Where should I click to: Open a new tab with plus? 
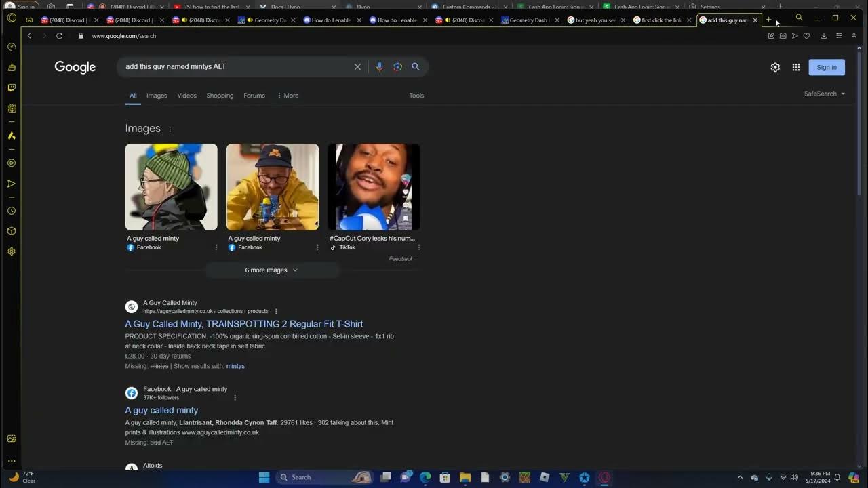768,20
